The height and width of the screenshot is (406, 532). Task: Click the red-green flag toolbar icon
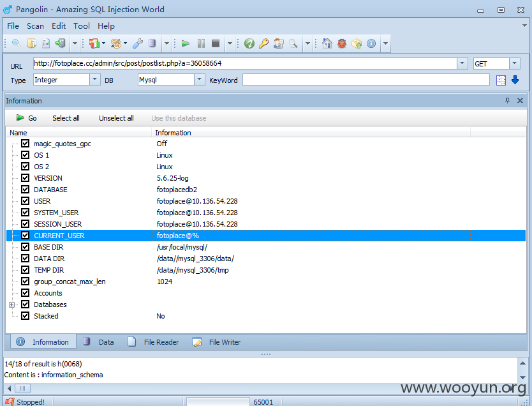coord(94,43)
